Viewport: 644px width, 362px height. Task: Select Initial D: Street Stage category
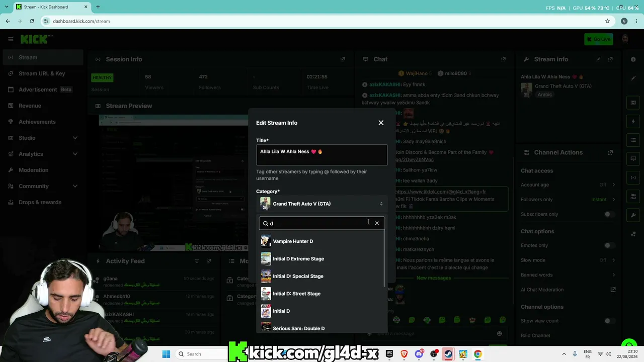click(321, 294)
